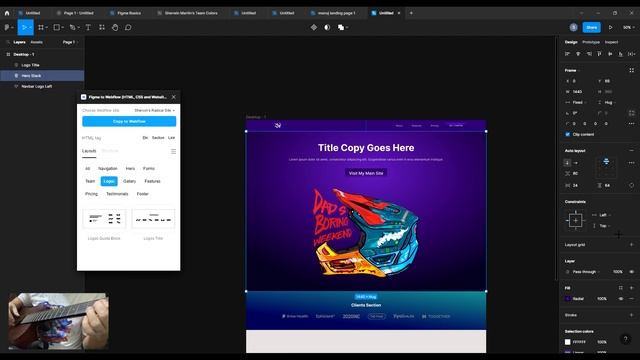Open the Webflow site dropdown

point(154,110)
